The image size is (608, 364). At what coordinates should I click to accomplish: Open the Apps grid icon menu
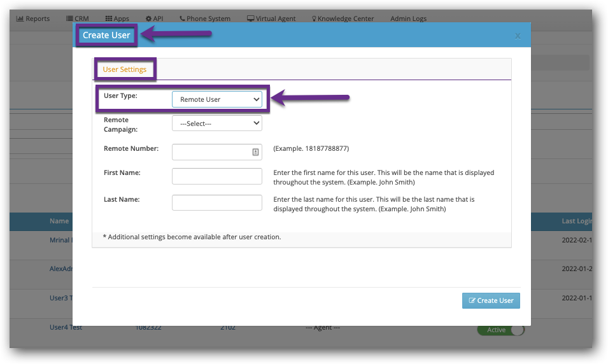point(109,18)
